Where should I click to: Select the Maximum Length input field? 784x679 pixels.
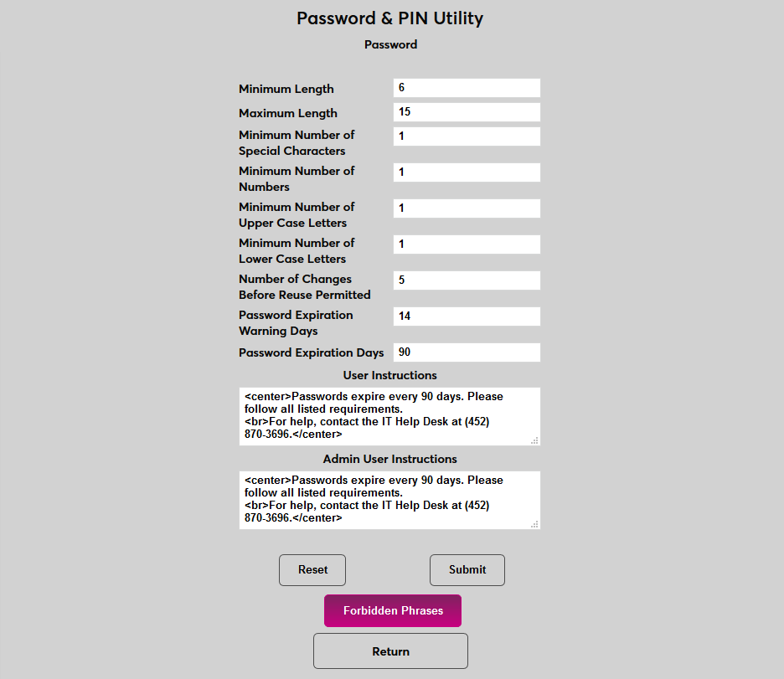point(466,111)
